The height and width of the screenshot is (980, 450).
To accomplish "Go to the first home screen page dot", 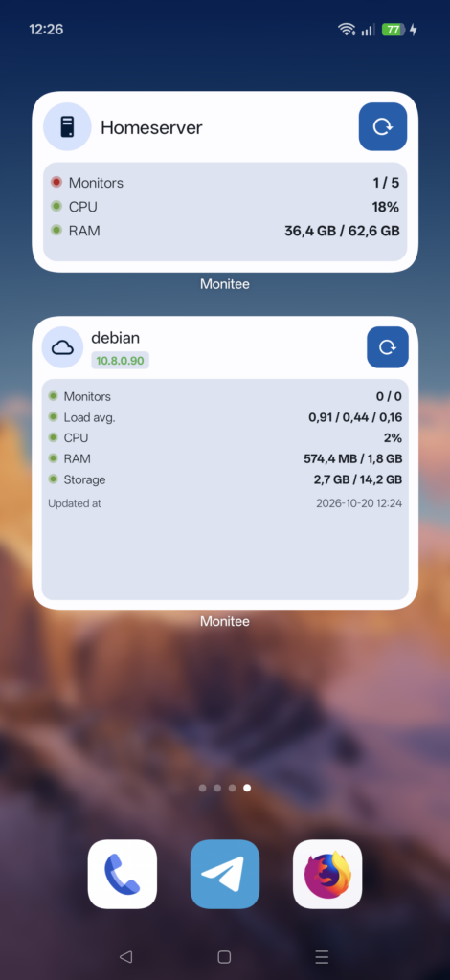I will [x=203, y=788].
